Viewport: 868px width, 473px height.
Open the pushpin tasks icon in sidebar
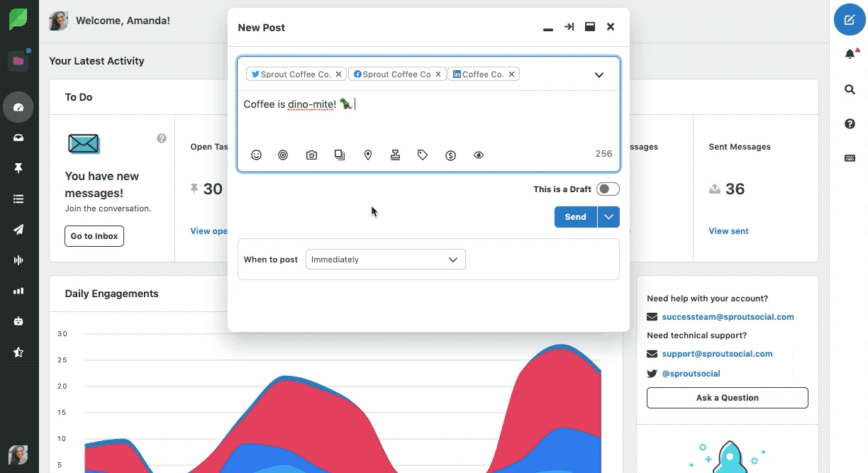[18, 169]
